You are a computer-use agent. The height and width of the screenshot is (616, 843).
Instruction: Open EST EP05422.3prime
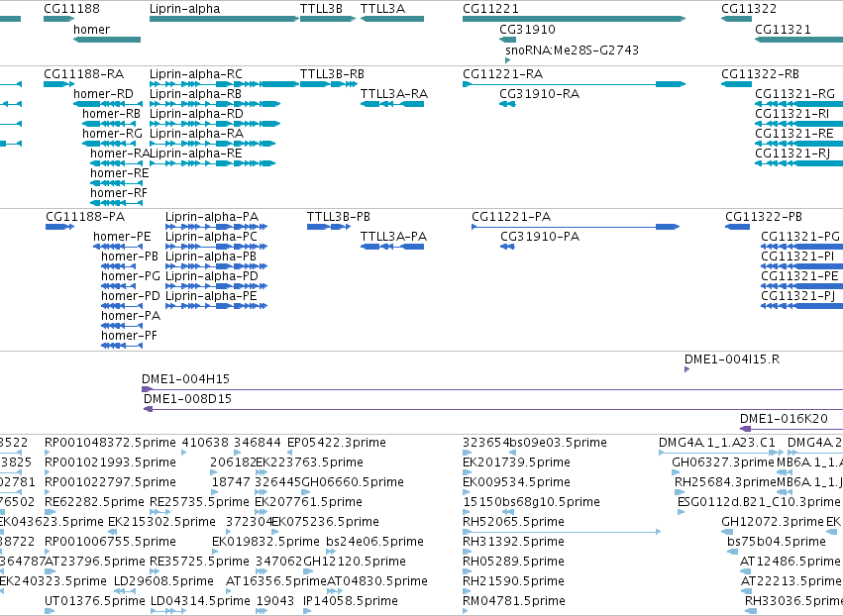(x=337, y=443)
